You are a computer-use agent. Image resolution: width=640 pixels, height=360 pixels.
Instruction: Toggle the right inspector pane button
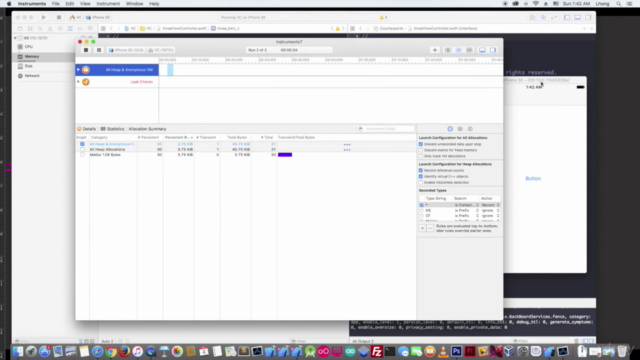click(x=493, y=50)
